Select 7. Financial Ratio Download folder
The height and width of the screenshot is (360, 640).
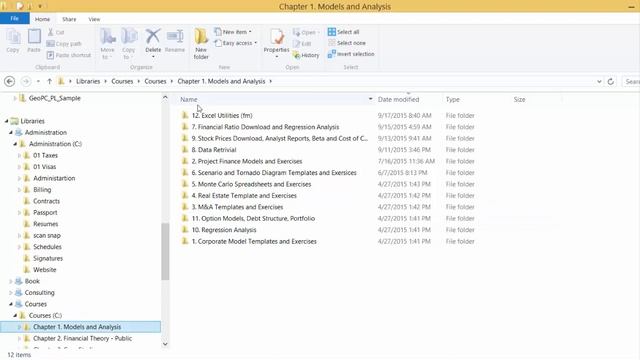[x=265, y=127]
